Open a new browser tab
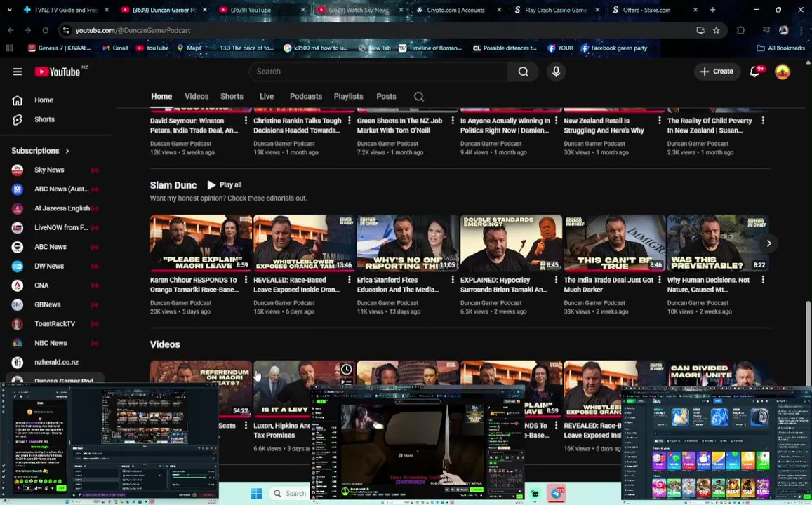Image resolution: width=812 pixels, height=505 pixels. pos(712,10)
